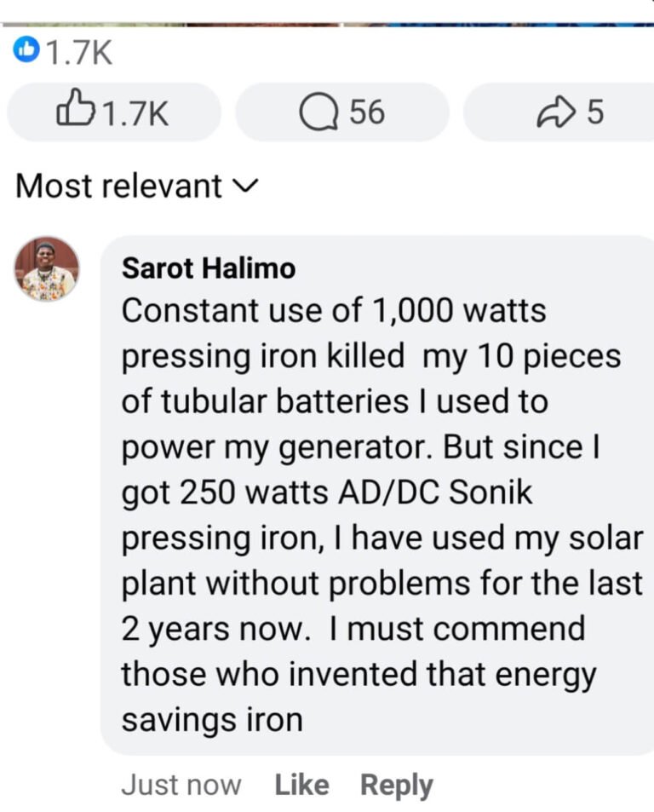Click the phrase '2 years now' in comment
654x812 pixels.
tap(215, 630)
